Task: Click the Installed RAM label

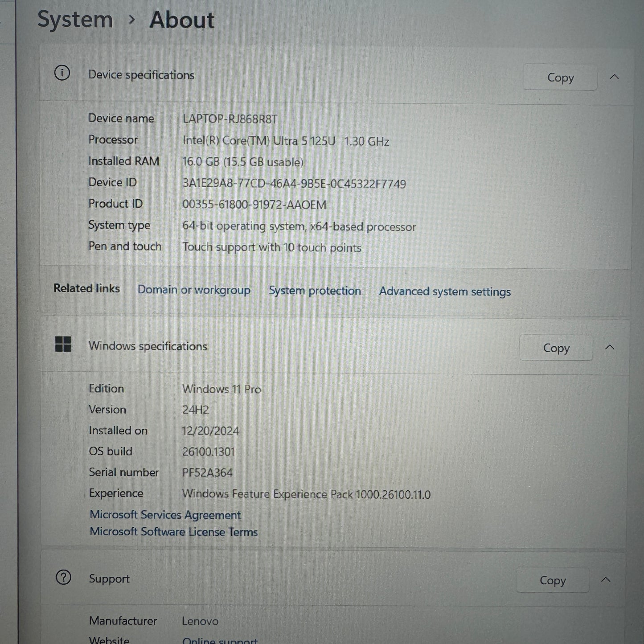Action: pos(123,161)
